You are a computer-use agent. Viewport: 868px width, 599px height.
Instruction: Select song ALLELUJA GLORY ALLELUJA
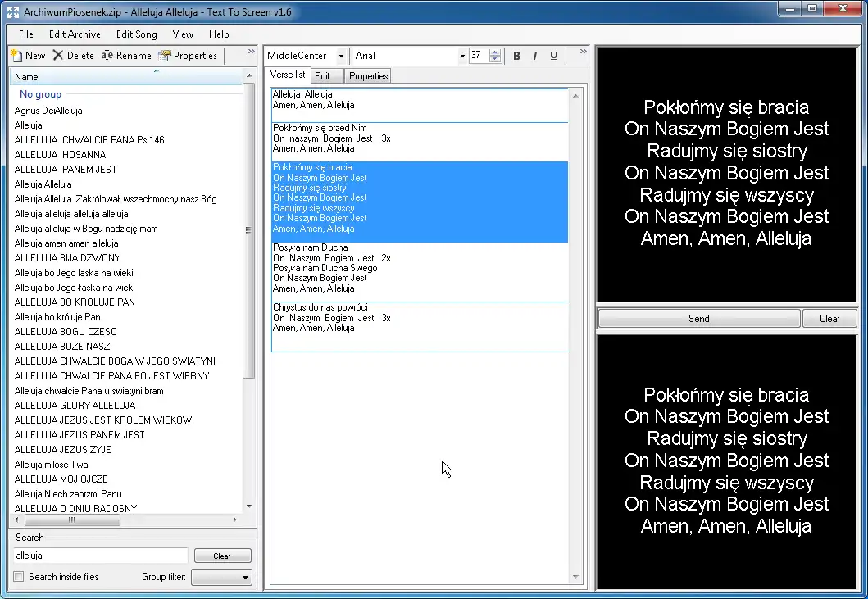(75, 406)
